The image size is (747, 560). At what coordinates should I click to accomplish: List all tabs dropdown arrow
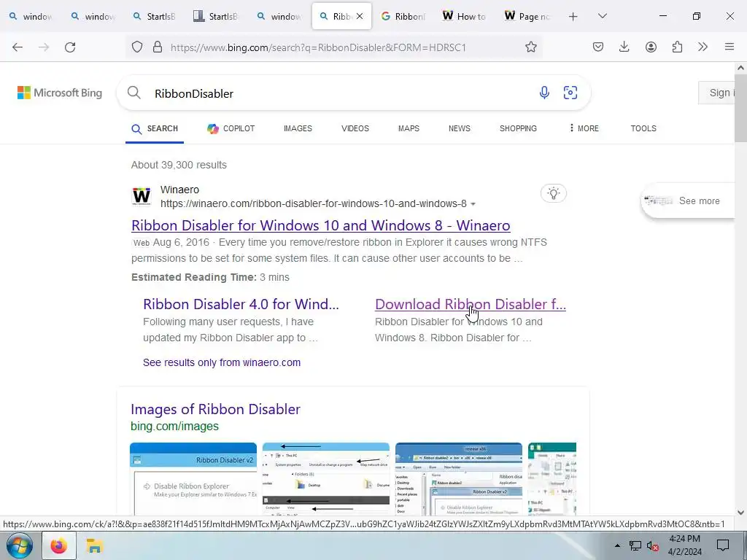(x=602, y=16)
